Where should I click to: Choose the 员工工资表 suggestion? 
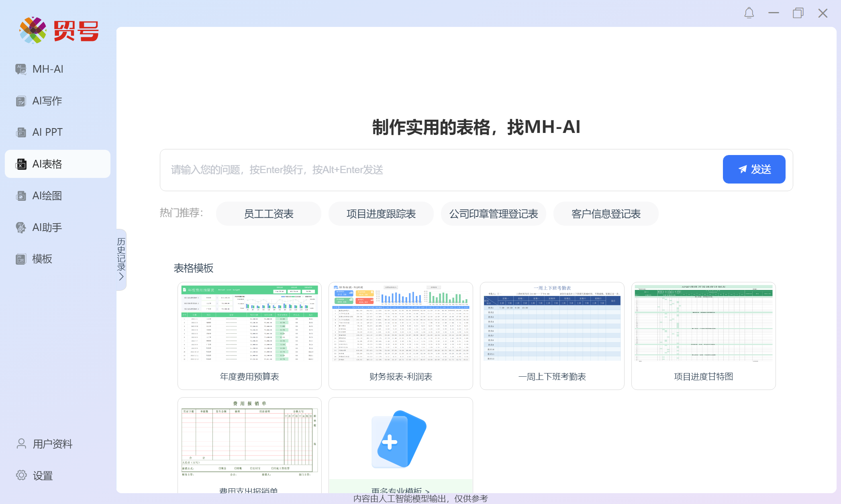pyautogui.click(x=269, y=214)
